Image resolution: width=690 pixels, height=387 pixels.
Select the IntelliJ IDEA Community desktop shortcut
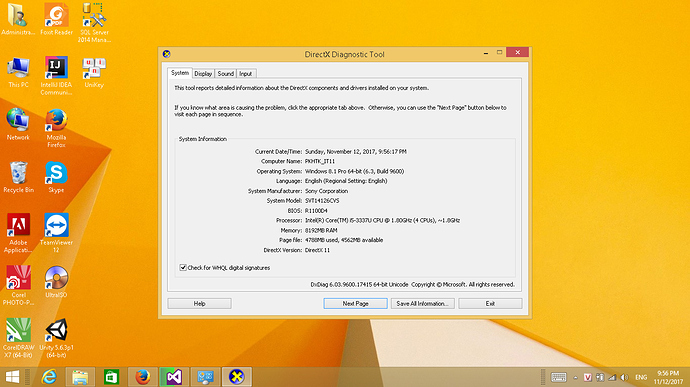point(56,76)
